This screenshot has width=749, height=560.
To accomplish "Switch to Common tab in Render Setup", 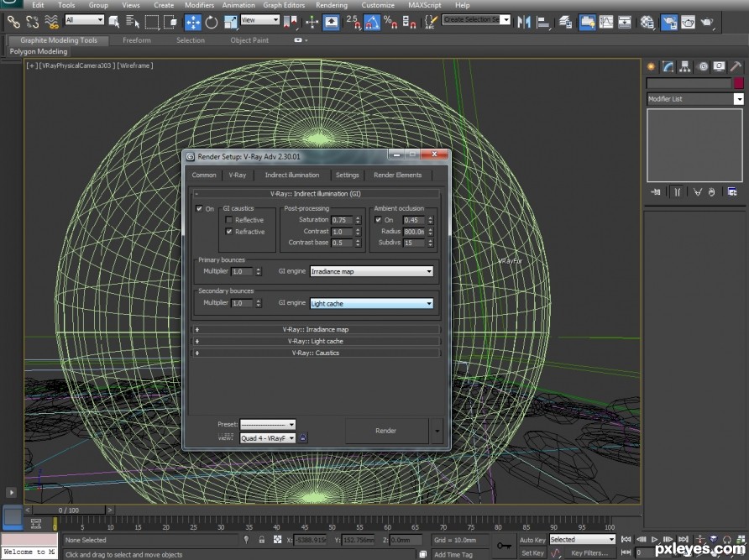I will (x=204, y=175).
